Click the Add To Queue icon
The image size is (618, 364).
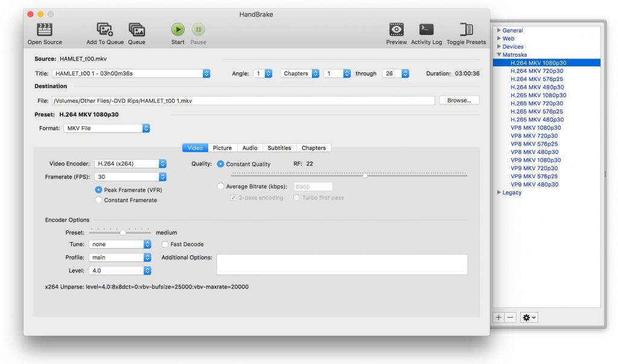pyautogui.click(x=105, y=30)
